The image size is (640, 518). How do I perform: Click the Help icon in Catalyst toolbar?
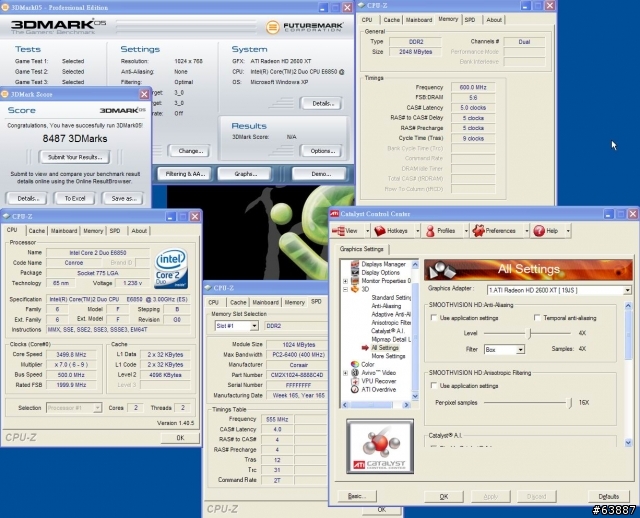[x=539, y=231]
